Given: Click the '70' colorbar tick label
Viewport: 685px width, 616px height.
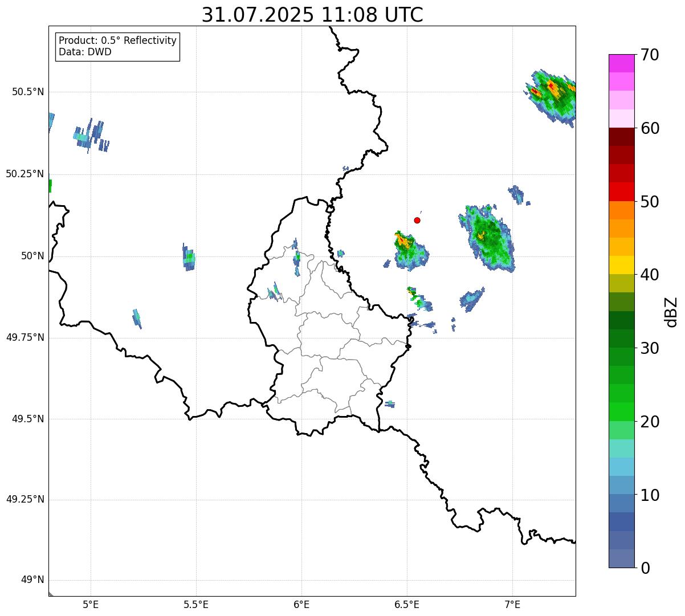Looking at the screenshot, I should 650,55.
